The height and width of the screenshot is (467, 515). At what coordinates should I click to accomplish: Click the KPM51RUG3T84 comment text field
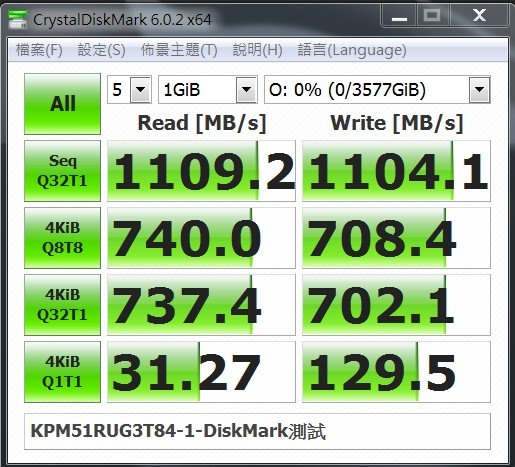[257, 431]
